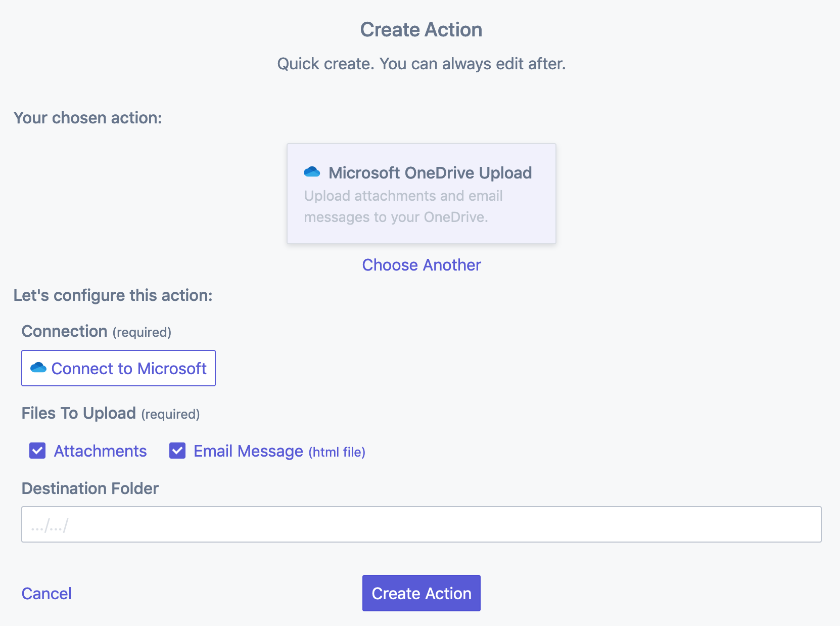Click the Let's configure this action label
840x626 pixels.
pyautogui.click(x=113, y=295)
